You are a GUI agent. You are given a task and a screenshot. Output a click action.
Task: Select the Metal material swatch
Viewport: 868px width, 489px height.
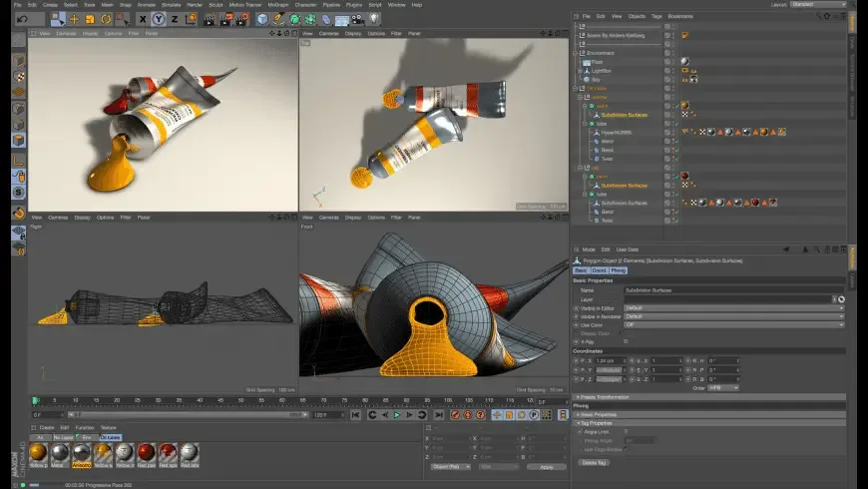pyautogui.click(x=60, y=456)
